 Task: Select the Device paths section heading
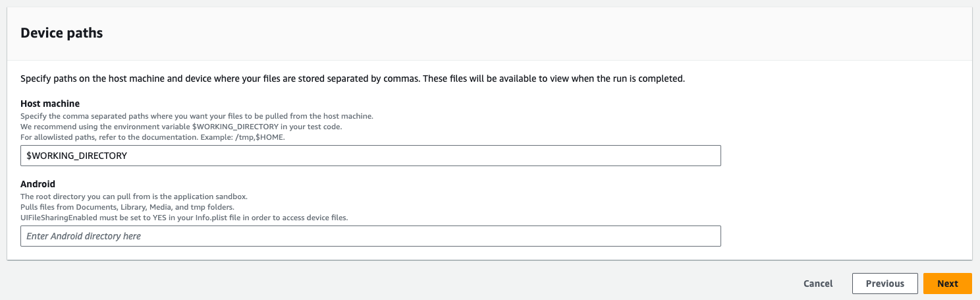[x=62, y=33]
